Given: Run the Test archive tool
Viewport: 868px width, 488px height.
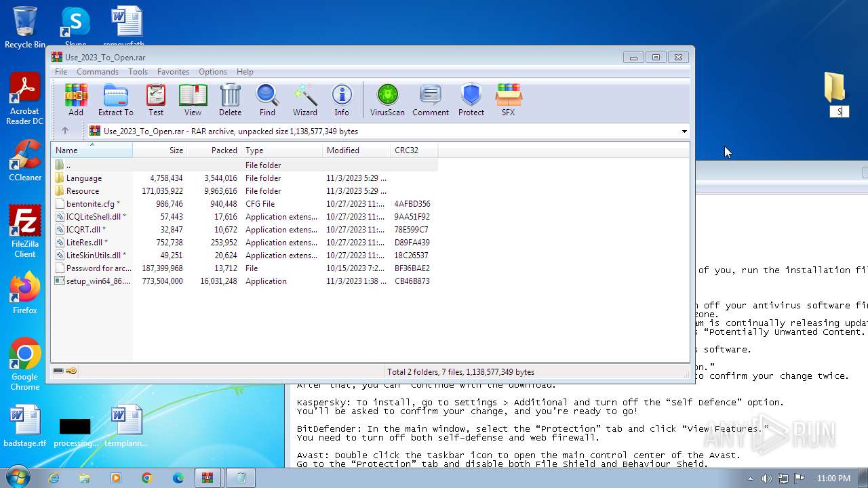Looking at the screenshot, I should 156,100.
